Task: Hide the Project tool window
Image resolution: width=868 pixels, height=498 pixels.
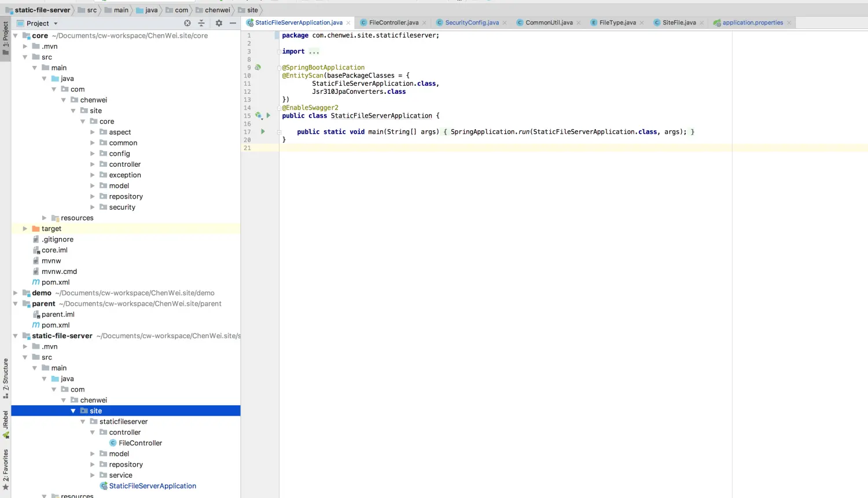Action: (x=233, y=23)
